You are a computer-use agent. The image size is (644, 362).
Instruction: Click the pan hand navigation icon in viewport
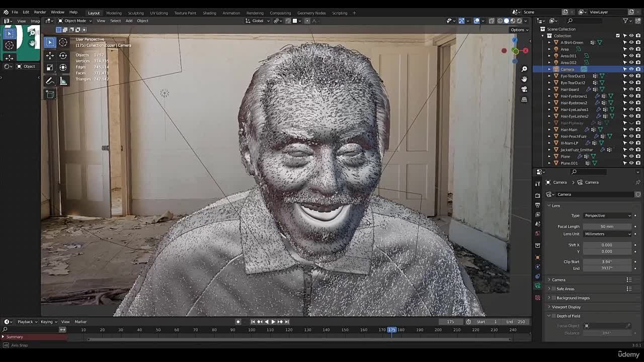[x=524, y=79]
